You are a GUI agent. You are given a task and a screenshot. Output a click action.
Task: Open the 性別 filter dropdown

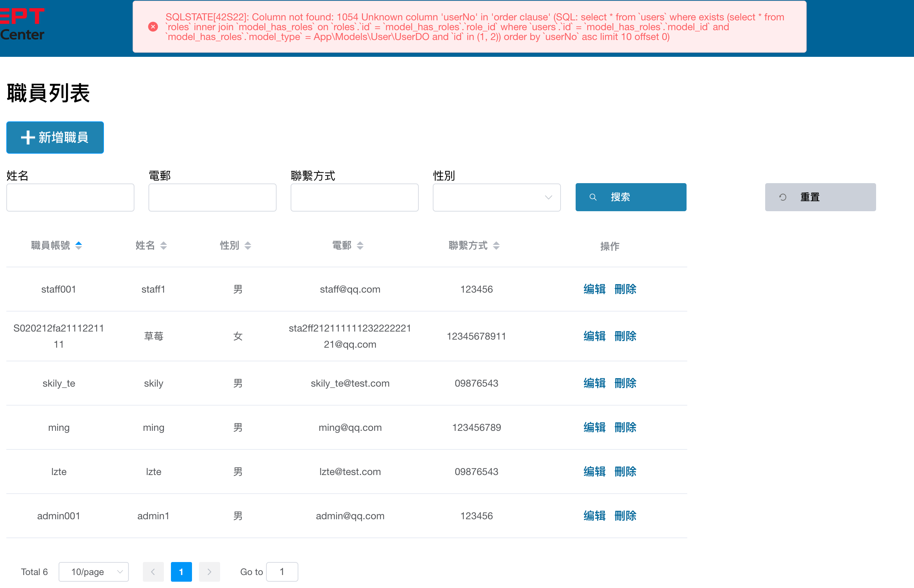tap(497, 198)
